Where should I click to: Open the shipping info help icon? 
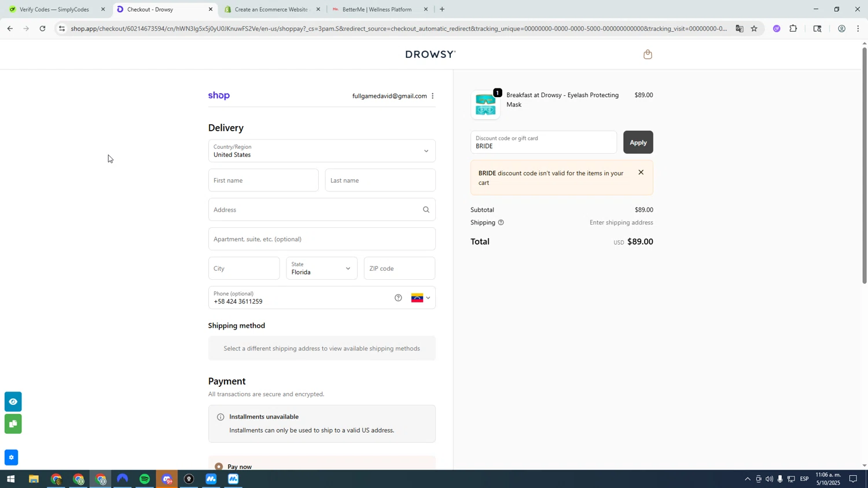(501, 223)
